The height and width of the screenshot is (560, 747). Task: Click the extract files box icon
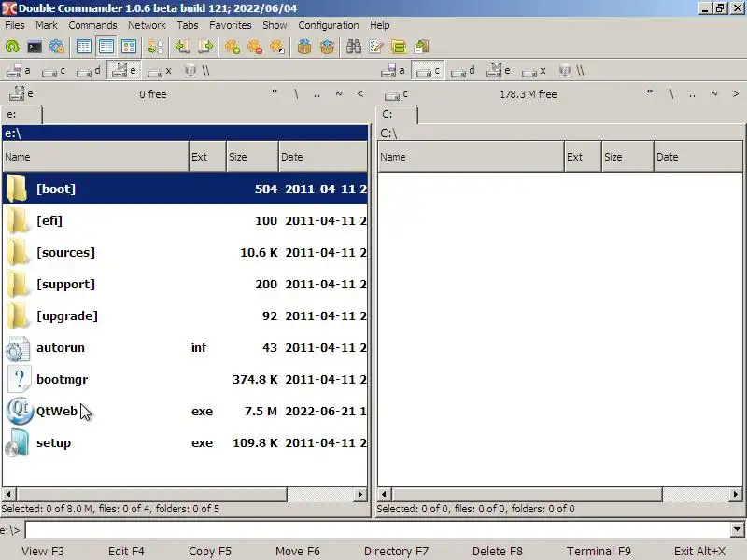(327, 47)
